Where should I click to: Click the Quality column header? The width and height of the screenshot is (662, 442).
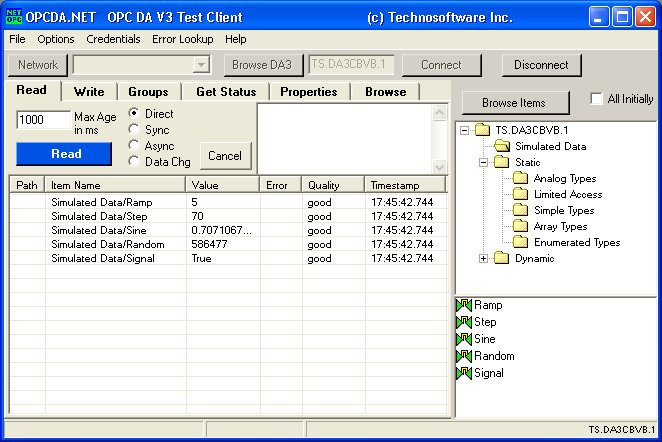(x=333, y=185)
